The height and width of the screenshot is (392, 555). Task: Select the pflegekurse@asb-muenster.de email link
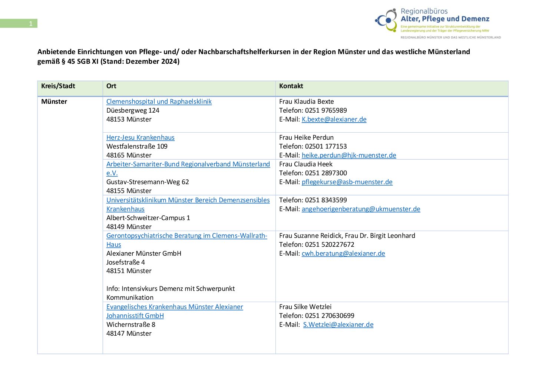point(347,182)
